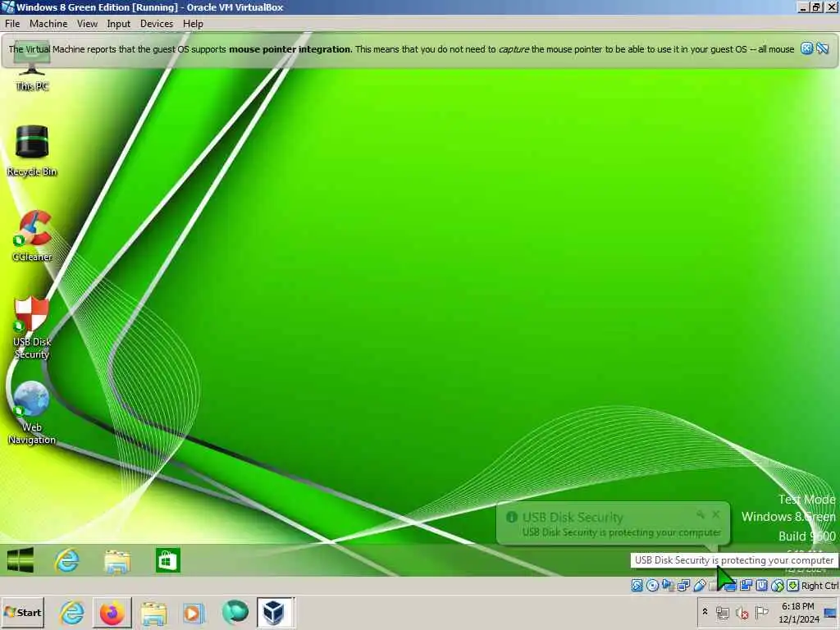This screenshot has width=840, height=630.
Task: Open the Action Center flag icon
Action: pyautogui.click(x=761, y=612)
